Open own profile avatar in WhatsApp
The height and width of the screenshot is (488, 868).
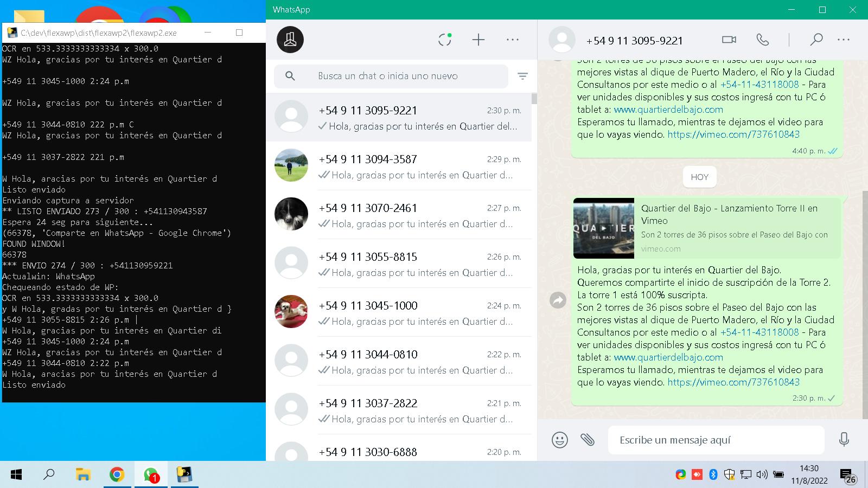pyautogui.click(x=290, y=40)
